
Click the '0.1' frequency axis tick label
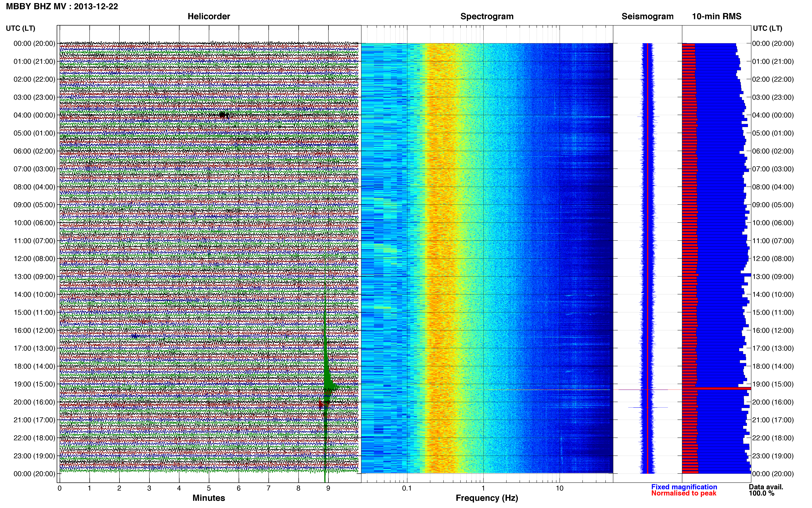pos(407,488)
